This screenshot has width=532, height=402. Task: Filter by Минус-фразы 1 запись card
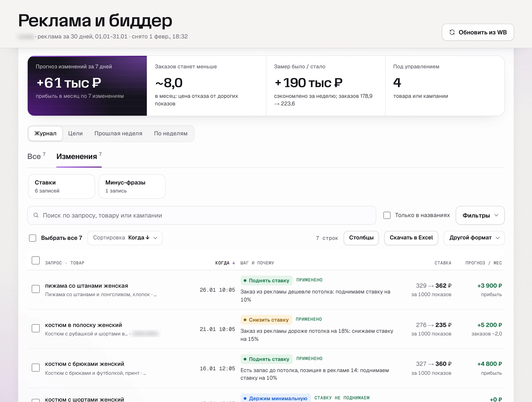(x=132, y=186)
